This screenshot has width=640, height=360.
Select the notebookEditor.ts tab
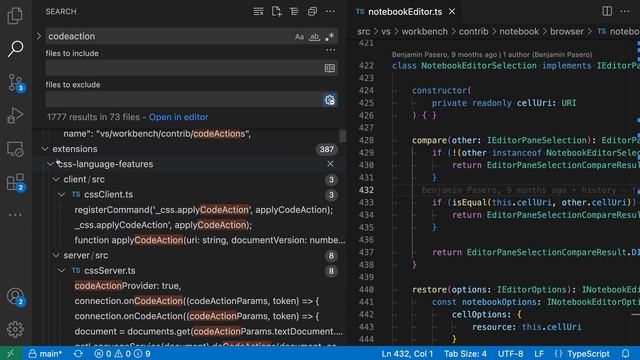pyautogui.click(x=405, y=12)
